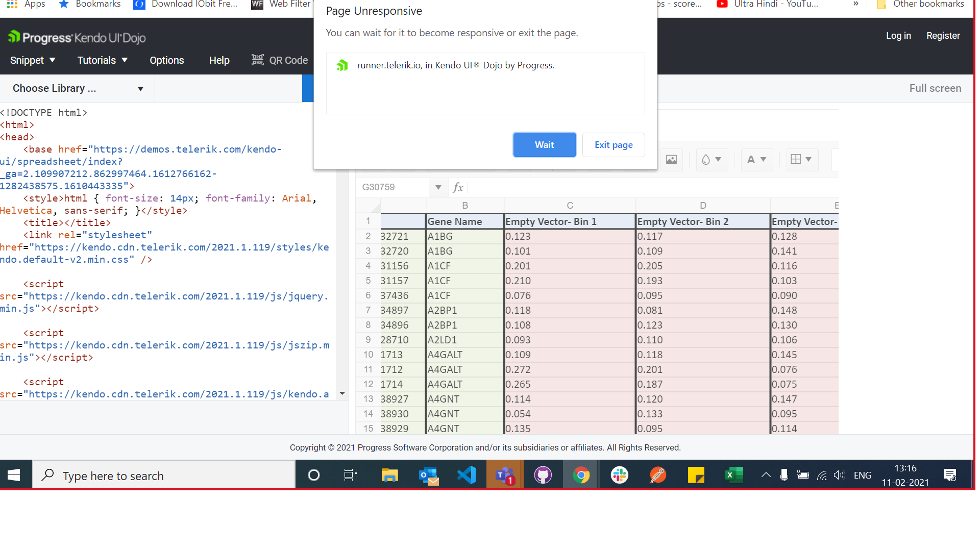Click the Windows search box

tap(163, 475)
